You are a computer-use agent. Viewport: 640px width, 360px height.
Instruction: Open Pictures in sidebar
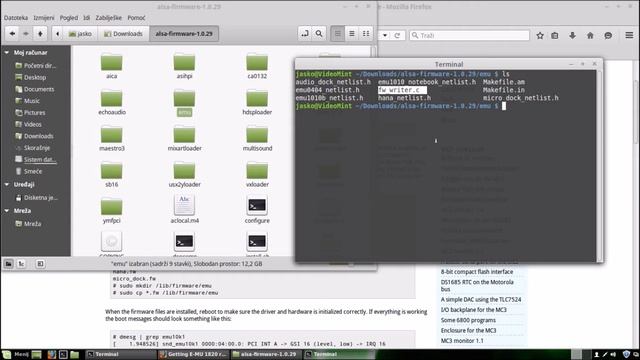[x=31, y=113]
